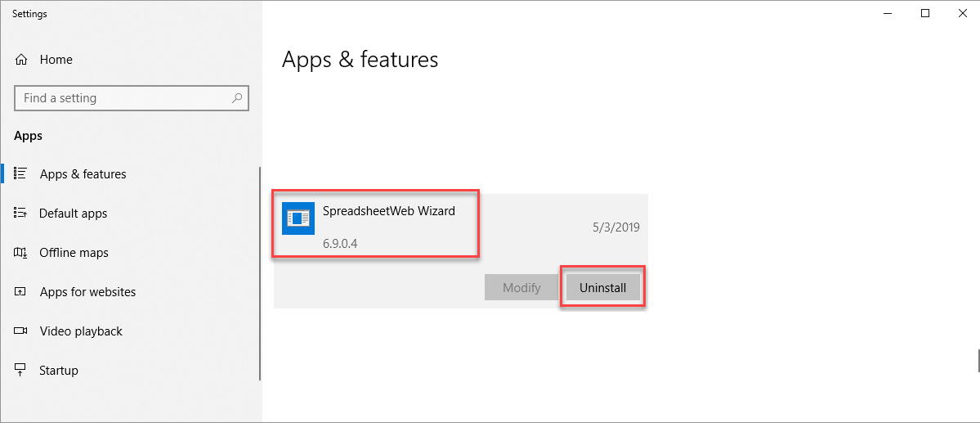
Task: Click the greyed Modify button
Action: [521, 288]
